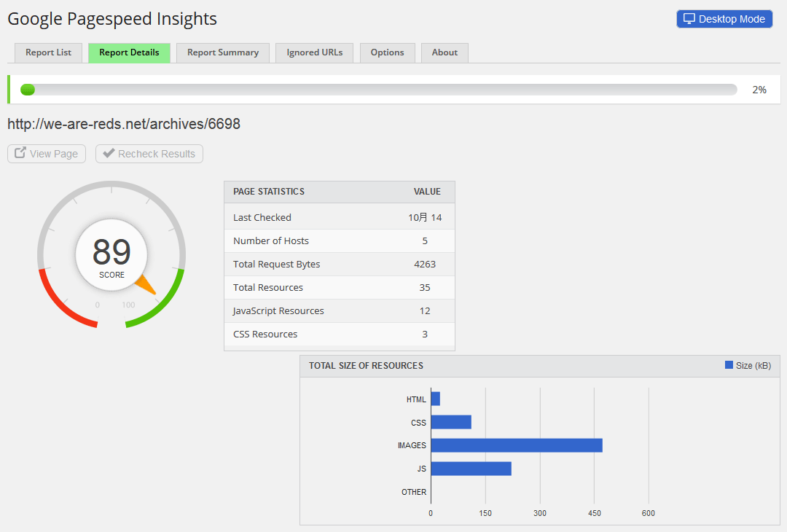Click the orange needle on the score gauge
The height and width of the screenshot is (532, 787).
(x=146, y=284)
